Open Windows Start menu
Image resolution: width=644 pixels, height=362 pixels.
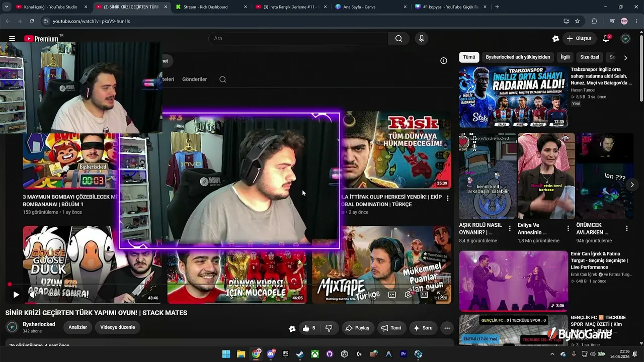(x=226, y=354)
